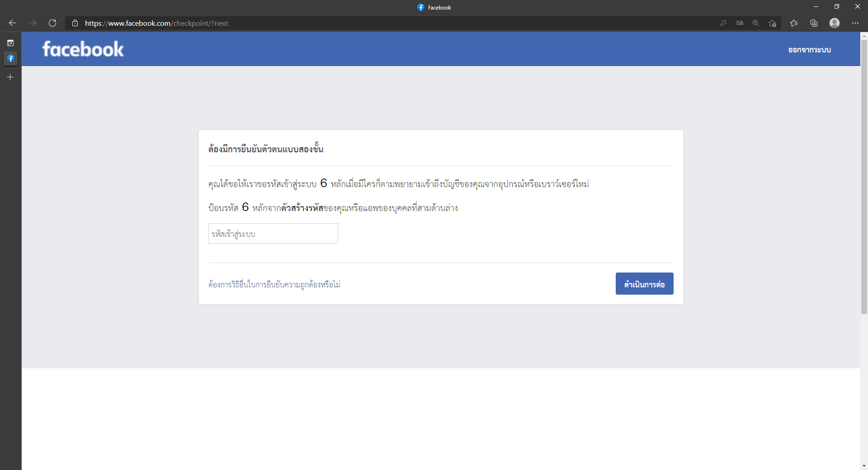Open the vertical tab actions menu
This screenshot has width=868, height=470.
click(x=10, y=43)
